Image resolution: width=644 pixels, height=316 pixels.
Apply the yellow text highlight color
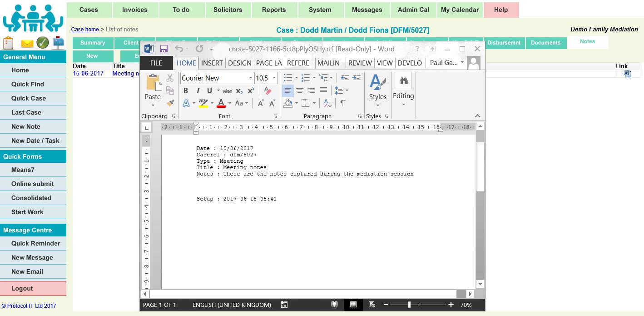[203, 103]
